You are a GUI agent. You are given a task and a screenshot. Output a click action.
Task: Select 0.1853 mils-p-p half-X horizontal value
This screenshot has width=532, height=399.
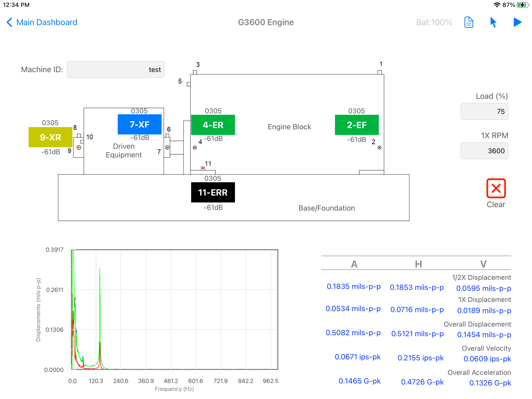pyautogui.click(x=417, y=287)
